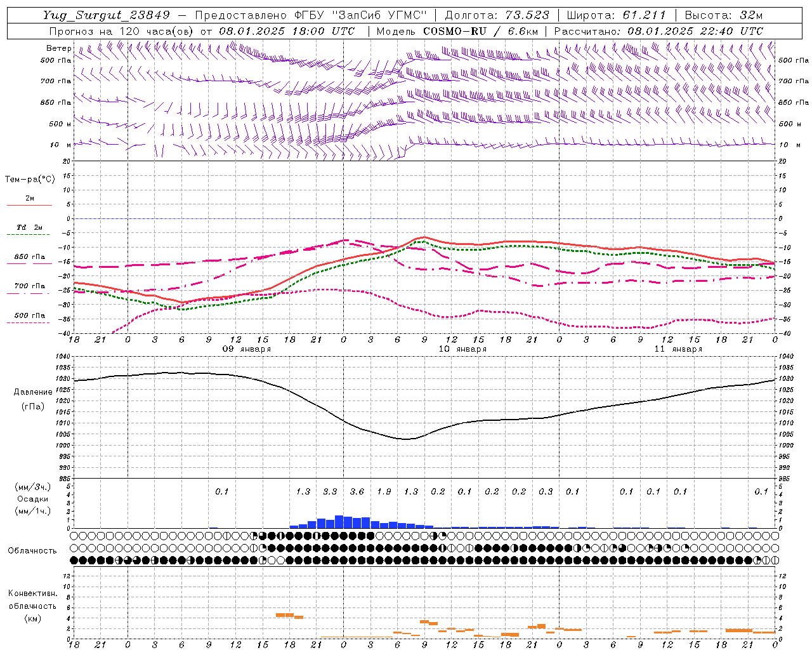The image size is (812, 650).
Task: Click the Давление panel label
Action: coord(33,392)
